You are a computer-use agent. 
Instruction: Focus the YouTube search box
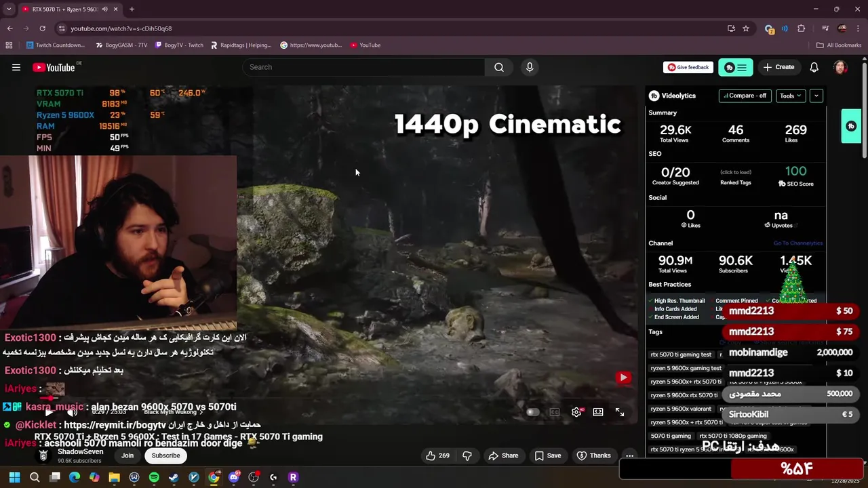(363, 67)
